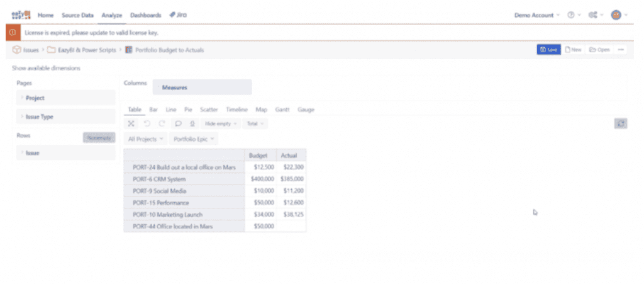Image resolution: width=644 pixels, height=284 pixels.
Task: Click the Actual column header
Action: coord(291,156)
